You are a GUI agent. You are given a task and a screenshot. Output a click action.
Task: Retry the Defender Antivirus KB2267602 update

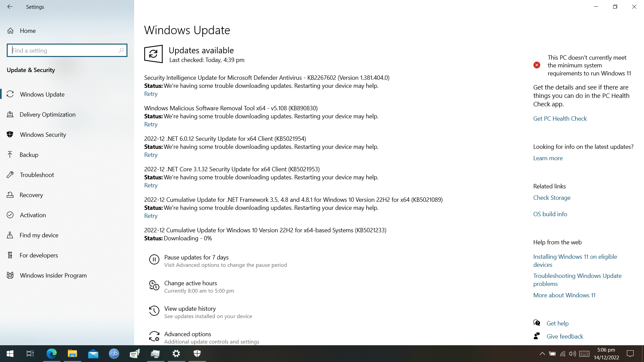pos(151,94)
